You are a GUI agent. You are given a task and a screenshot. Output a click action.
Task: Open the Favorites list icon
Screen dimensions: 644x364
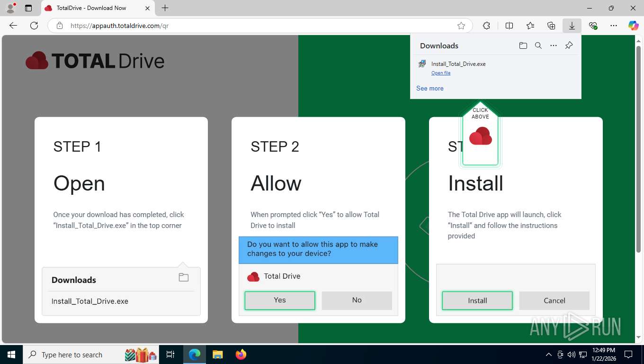tap(530, 26)
